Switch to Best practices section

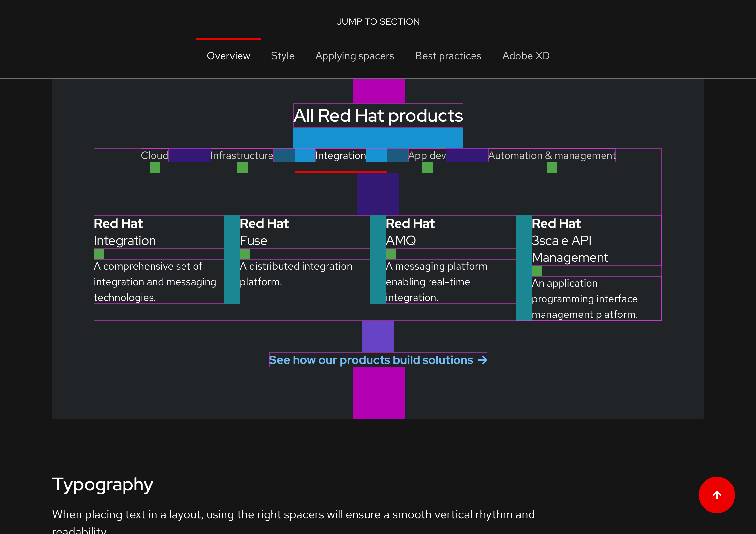coord(448,56)
